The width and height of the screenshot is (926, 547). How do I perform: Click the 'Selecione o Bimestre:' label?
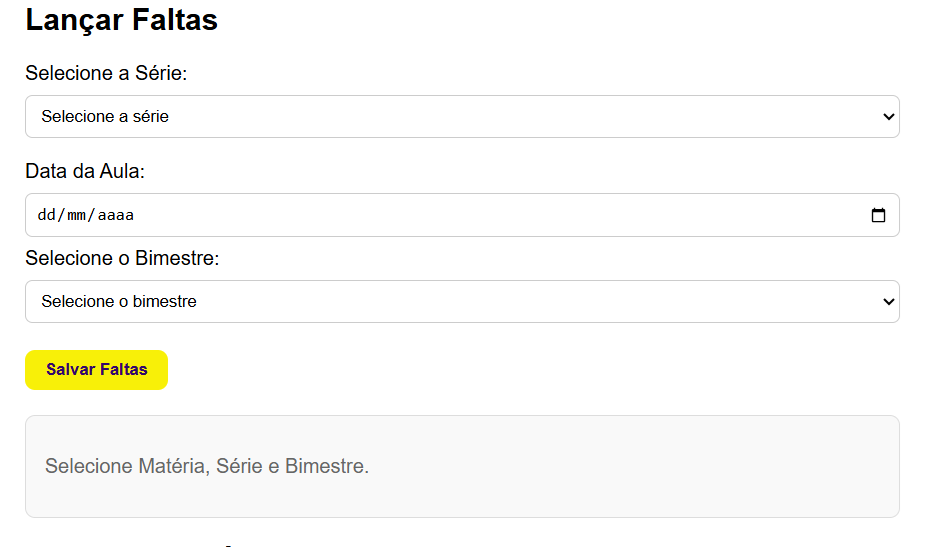click(x=122, y=258)
